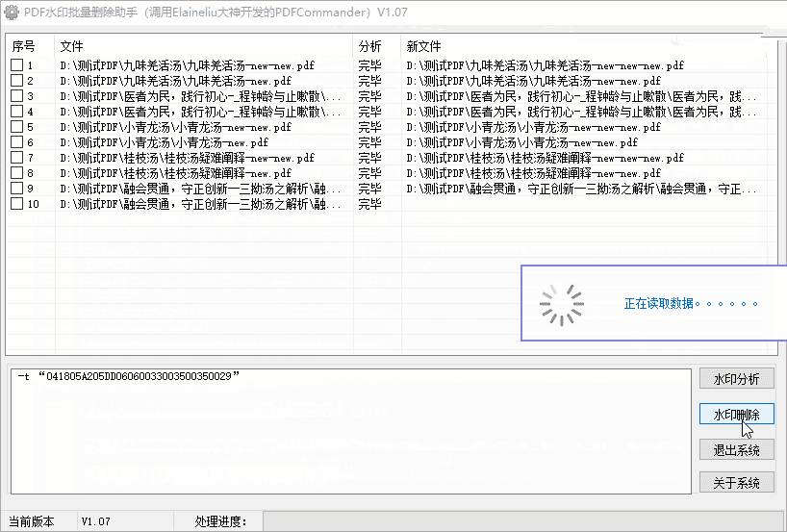Click the loading spinner in the popup

(561, 303)
